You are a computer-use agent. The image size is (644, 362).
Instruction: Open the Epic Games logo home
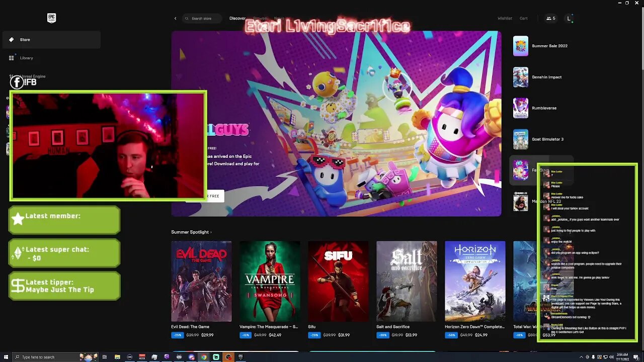(51, 18)
